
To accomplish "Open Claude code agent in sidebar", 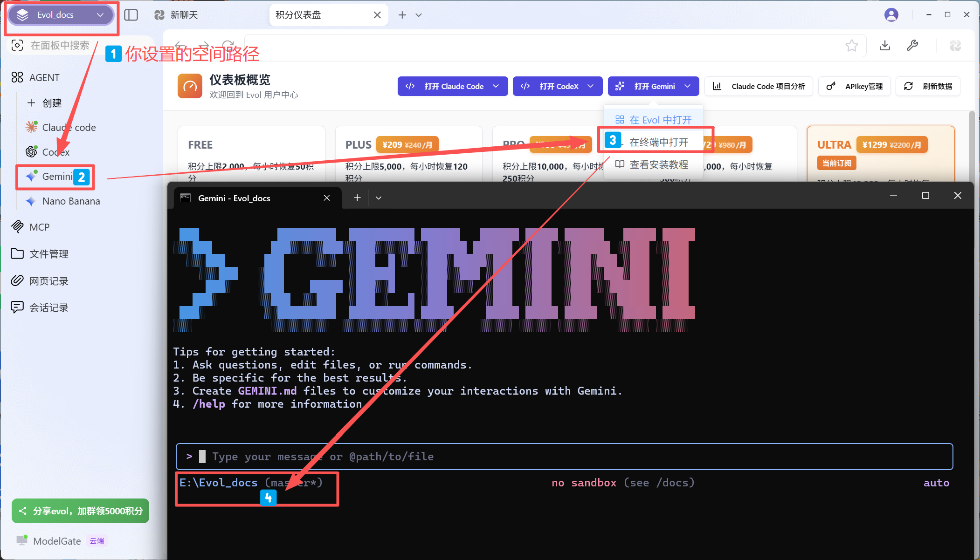I will (69, 127).
